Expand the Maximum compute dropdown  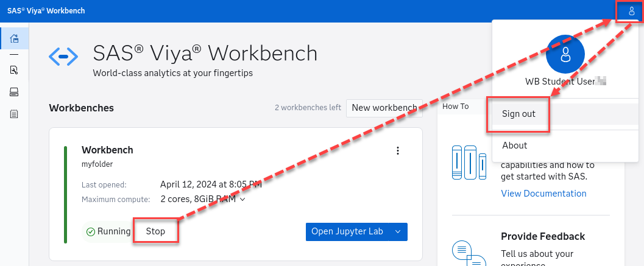point(242,199)
